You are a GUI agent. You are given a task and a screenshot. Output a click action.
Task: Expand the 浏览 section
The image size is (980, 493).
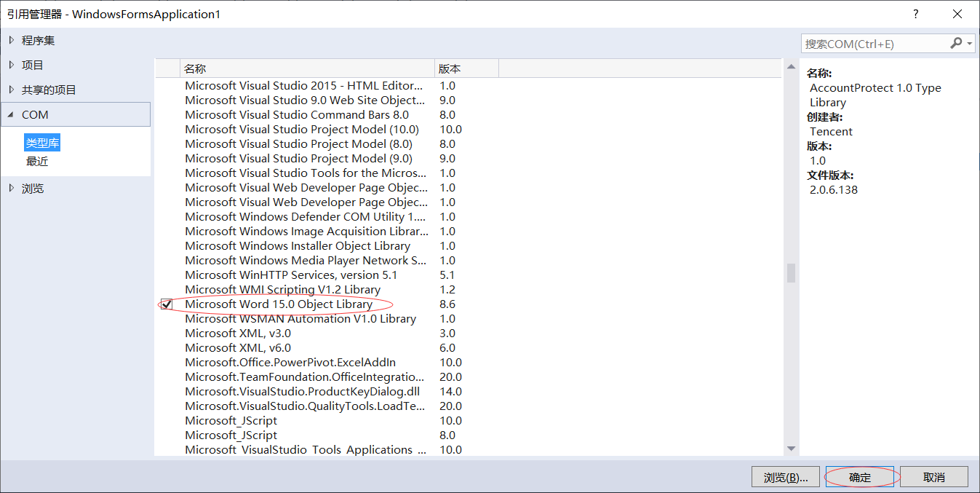tap(11, 188)
